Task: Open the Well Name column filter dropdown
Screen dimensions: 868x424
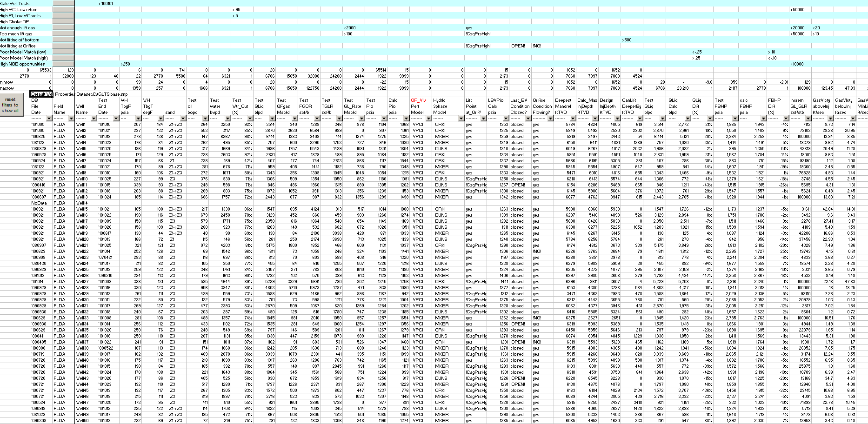Action: [93, 119]
